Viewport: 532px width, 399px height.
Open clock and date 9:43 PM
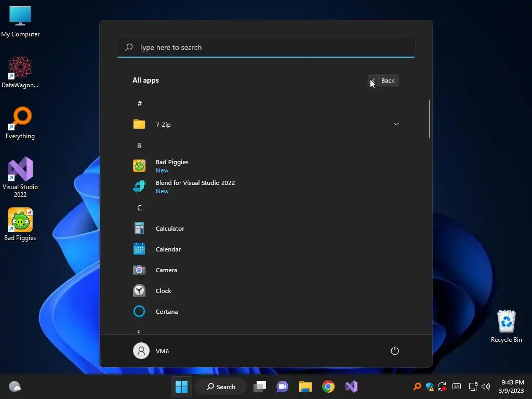tap(511, 387)
